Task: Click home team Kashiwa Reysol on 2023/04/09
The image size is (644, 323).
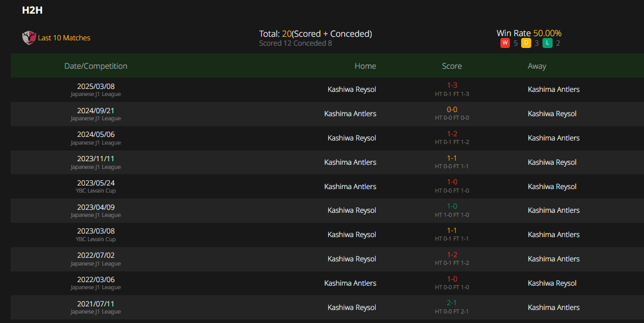Action: point(351,210)
